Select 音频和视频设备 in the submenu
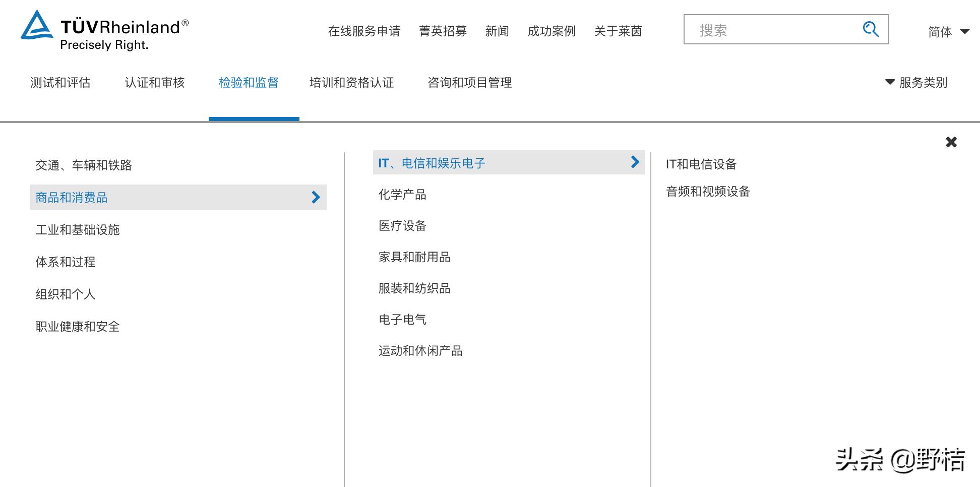The image size is (980, 487). [x=707, y=192]
